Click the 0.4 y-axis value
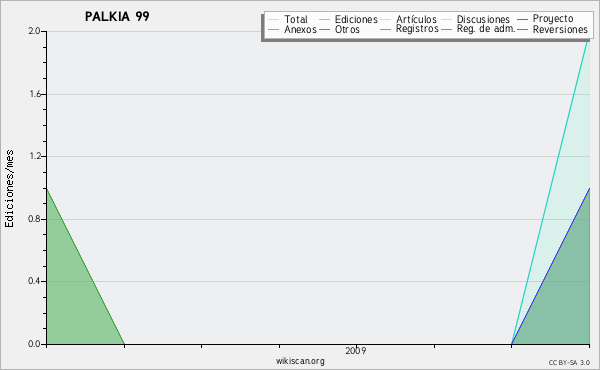Screen dimensions: 600x370 [x=34, y=281]
